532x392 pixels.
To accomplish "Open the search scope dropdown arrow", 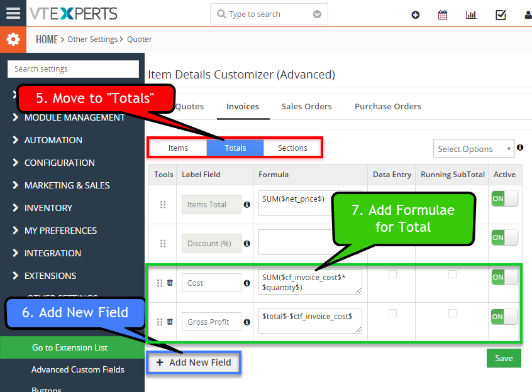I will click(x=317, y=14).
